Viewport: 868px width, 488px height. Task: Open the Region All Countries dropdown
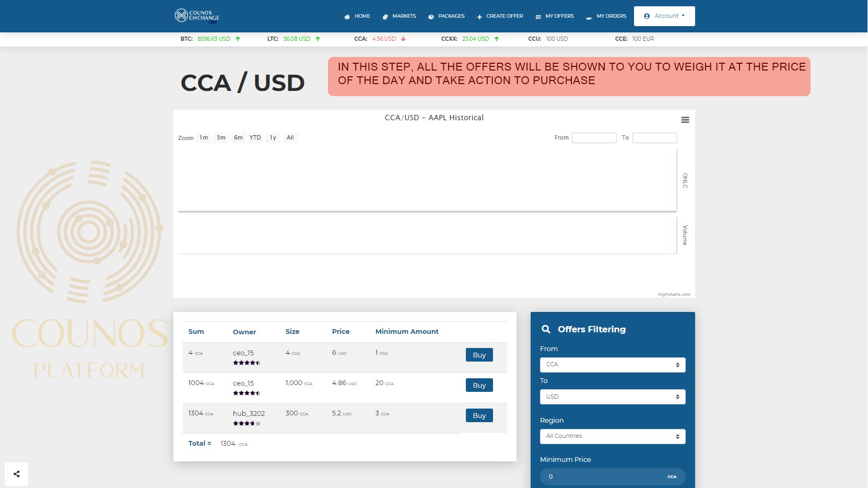pos(613,436)
